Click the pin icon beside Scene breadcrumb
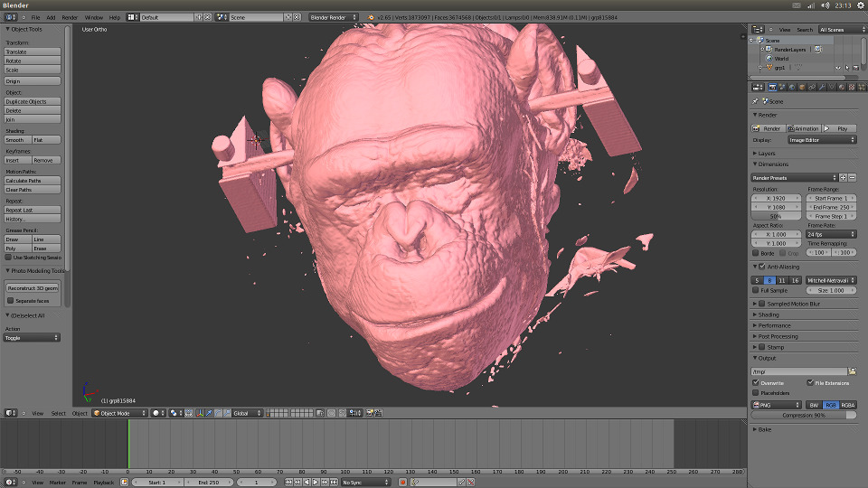The height and width of the screenshot is (488, 868). (755, 101)
